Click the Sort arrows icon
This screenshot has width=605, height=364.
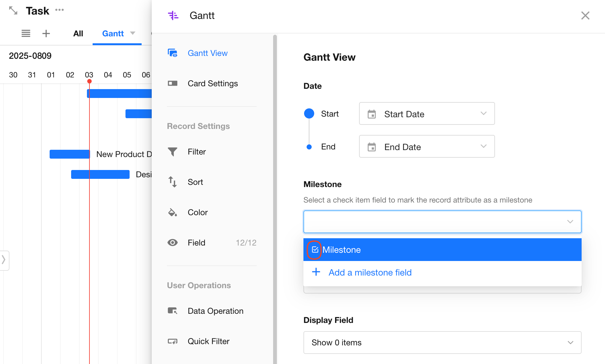pyautogui.click(x=173, y=182)
